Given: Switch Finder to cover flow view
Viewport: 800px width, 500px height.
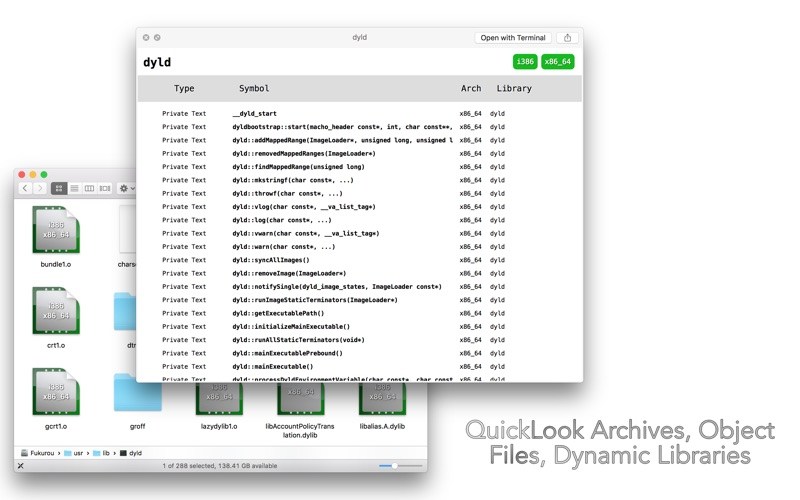Looking at the screenshot, I should 105,188.
